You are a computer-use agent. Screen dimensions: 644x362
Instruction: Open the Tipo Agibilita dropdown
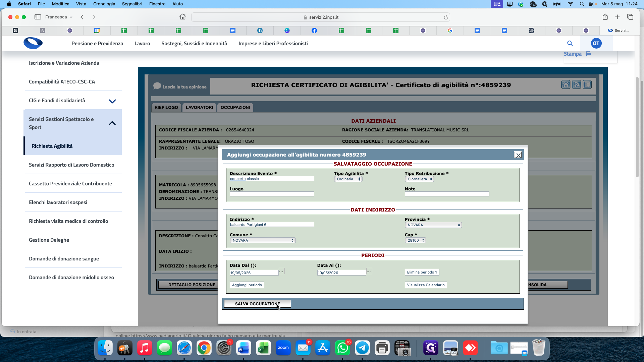tap(348, 179)
